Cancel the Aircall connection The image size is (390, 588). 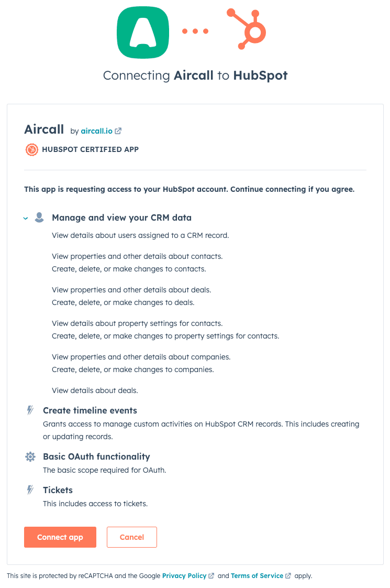click(131, 537)
